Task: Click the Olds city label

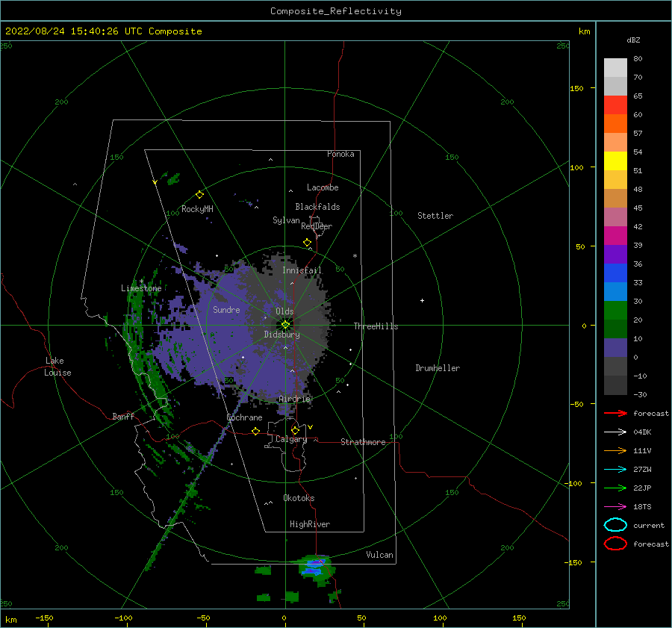Action: tap(284, 311)
